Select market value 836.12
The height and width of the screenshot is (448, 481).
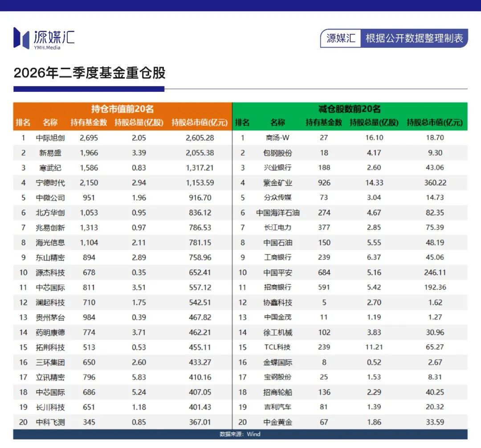point(200,213)
